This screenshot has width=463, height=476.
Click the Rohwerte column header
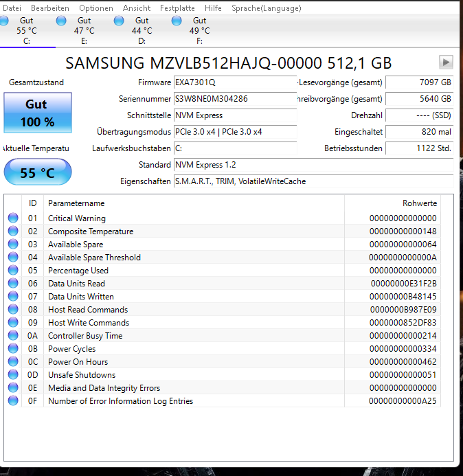point(392,203)
